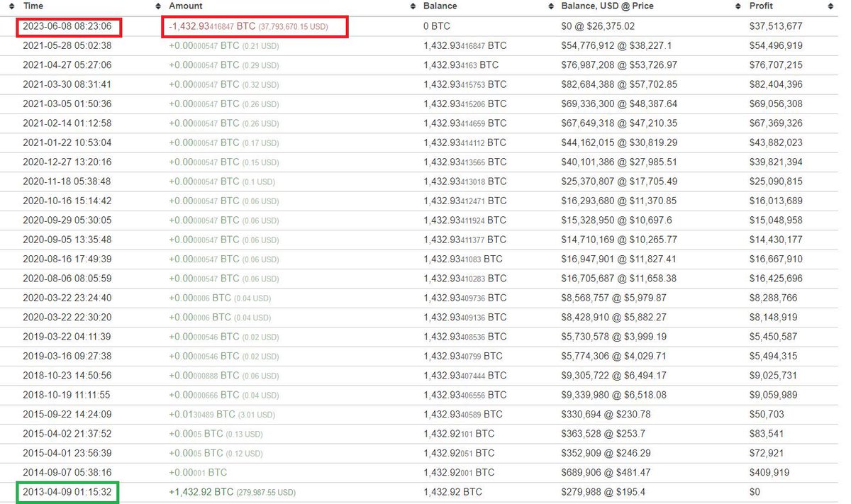The width and height of the screenshot is (851, 504).
Task: Select the profit value $76,707,215
Action: point(776,65)
